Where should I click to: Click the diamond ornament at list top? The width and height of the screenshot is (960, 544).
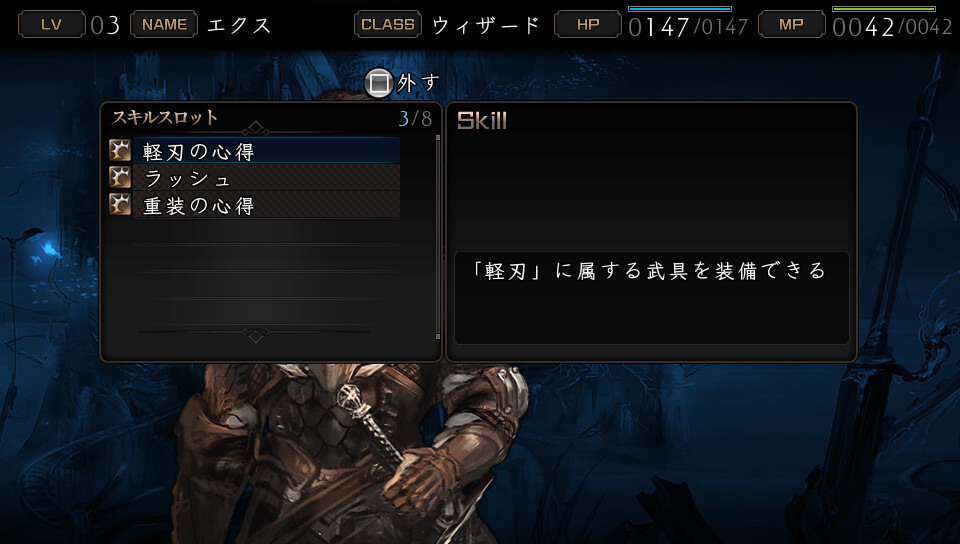256,129
